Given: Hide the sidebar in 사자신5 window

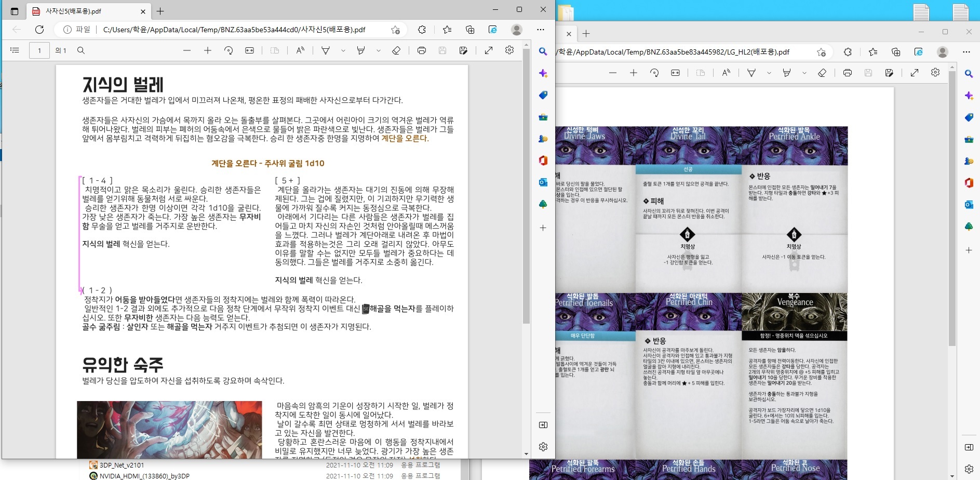Looking at the screenshot, I should click(x=543, y=425).
